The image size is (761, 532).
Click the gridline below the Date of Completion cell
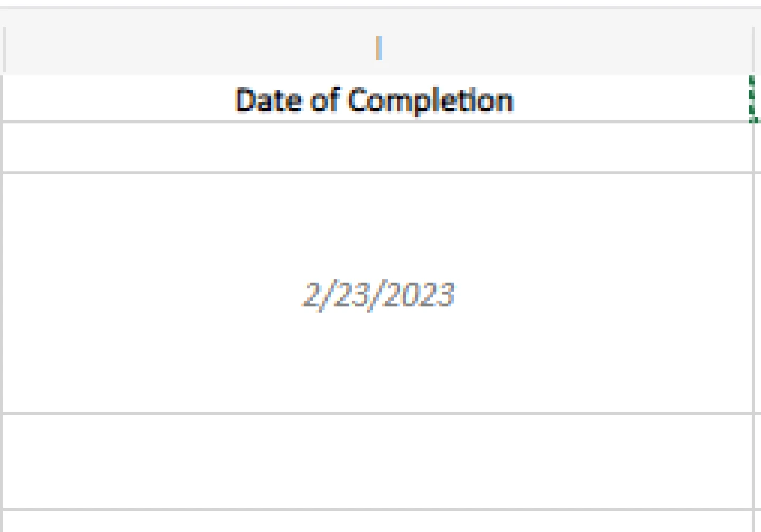tap(378, 122)
